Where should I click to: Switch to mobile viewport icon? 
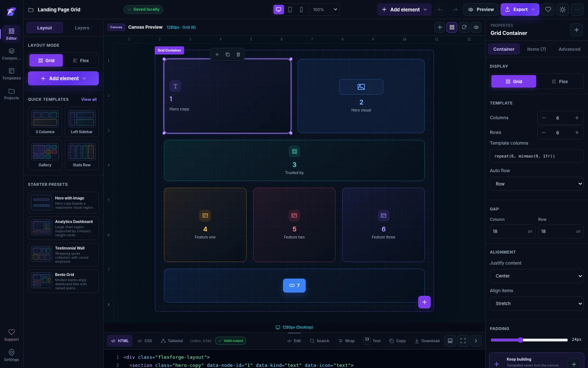(x=301, y=10)
